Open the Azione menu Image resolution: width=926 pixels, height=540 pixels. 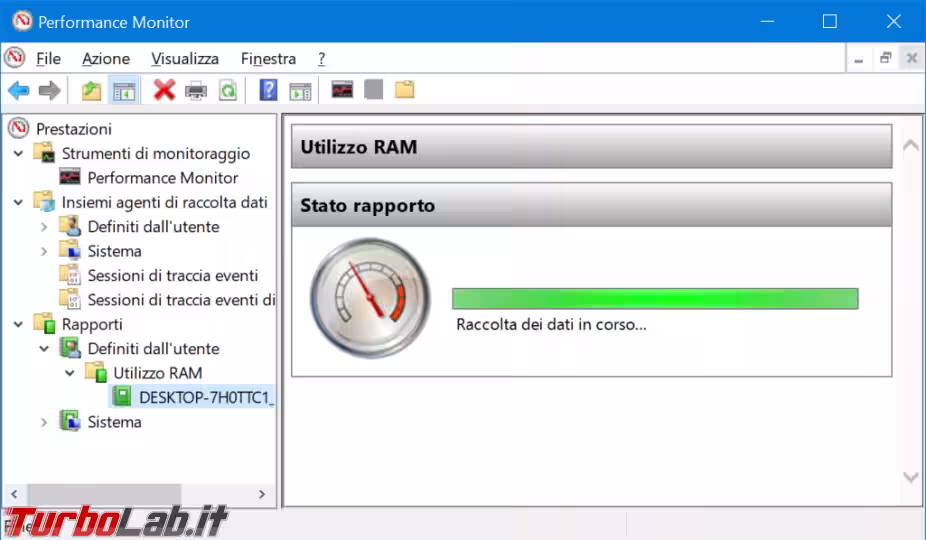pos(106,58)
